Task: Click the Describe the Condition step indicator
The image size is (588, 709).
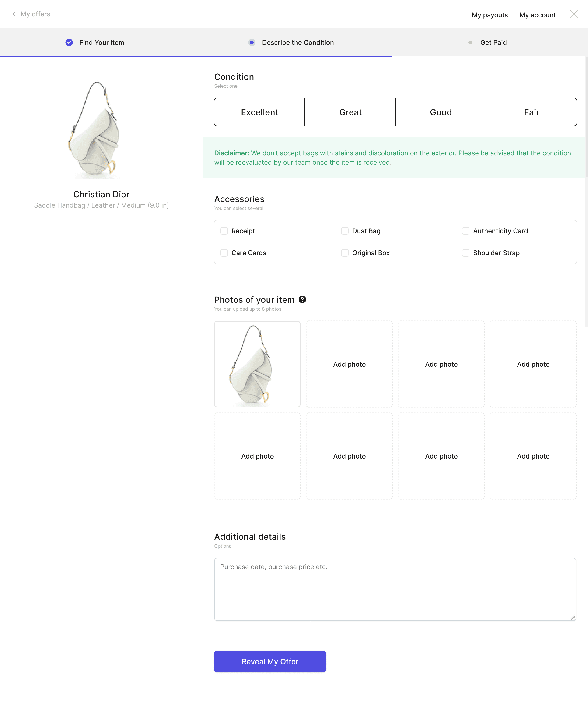Action: coord(252,42)
